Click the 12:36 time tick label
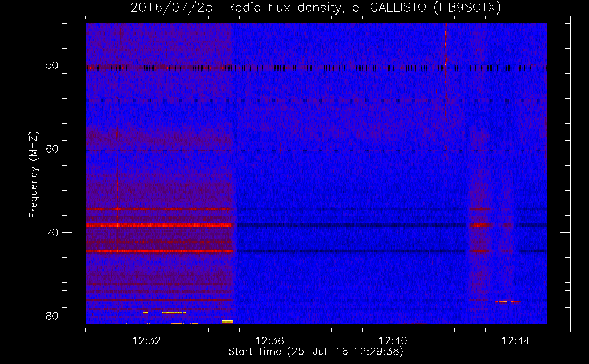Image resolution: width=589 pixels, height=364 pixels. [x=270, y=341]
